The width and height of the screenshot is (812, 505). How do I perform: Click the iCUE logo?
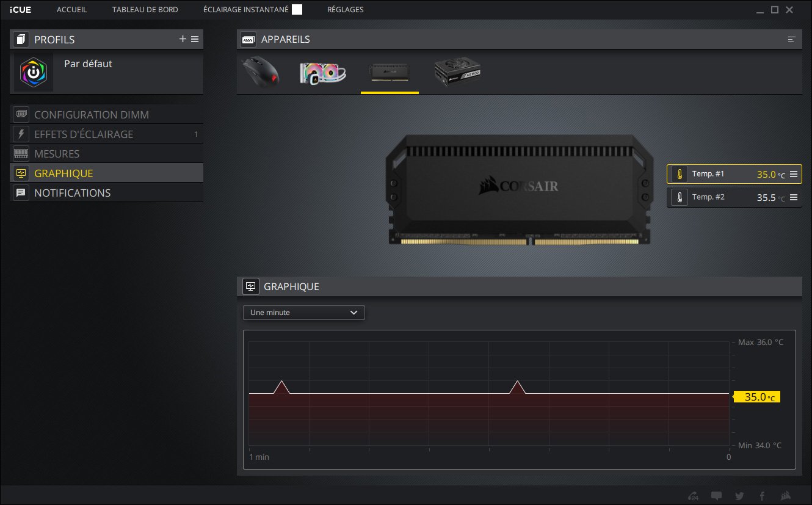pos(21,10)
